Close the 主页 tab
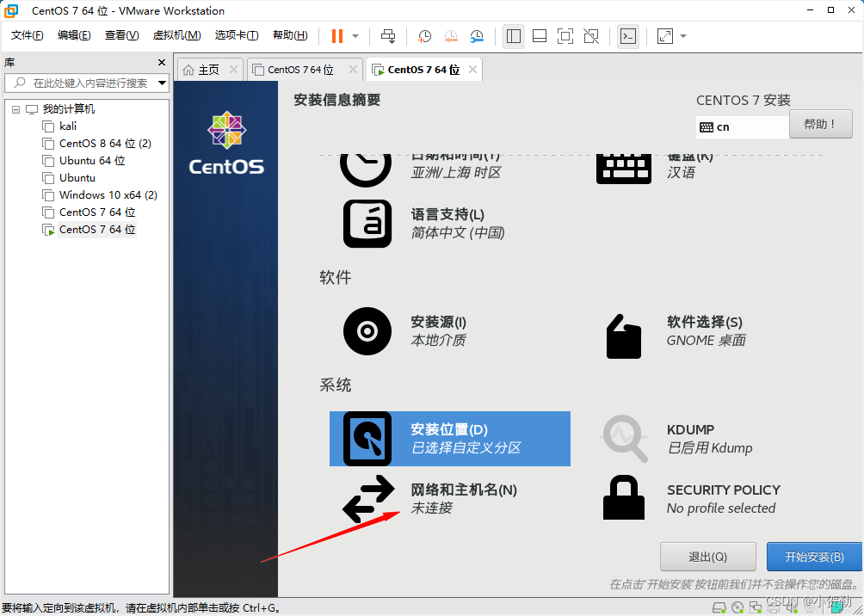The width and height of the screenshot is (864, 616). point(233,70)
